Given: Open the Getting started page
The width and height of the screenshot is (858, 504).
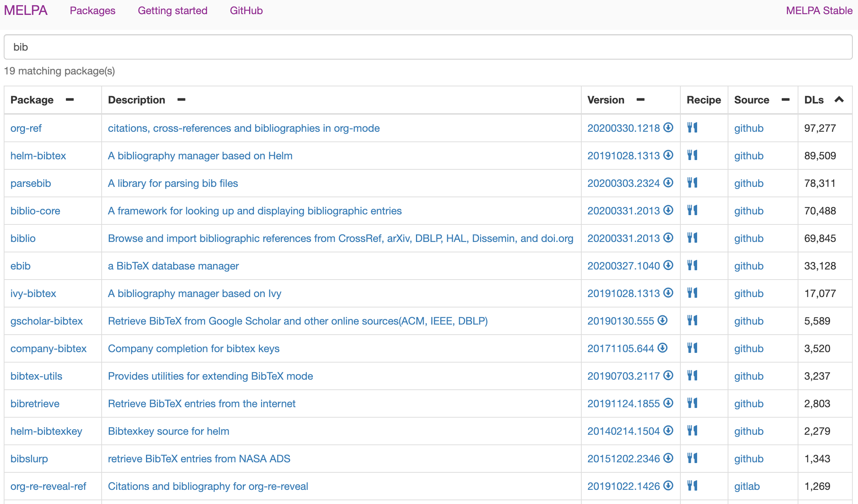Looking at the screenshot, I should [x=172, y=11].
